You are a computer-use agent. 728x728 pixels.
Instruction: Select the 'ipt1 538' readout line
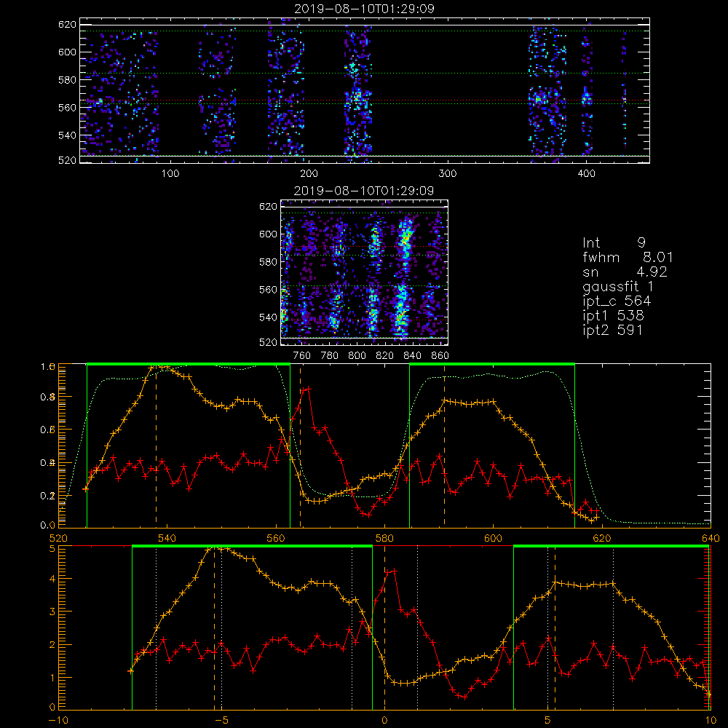[613, 316]
